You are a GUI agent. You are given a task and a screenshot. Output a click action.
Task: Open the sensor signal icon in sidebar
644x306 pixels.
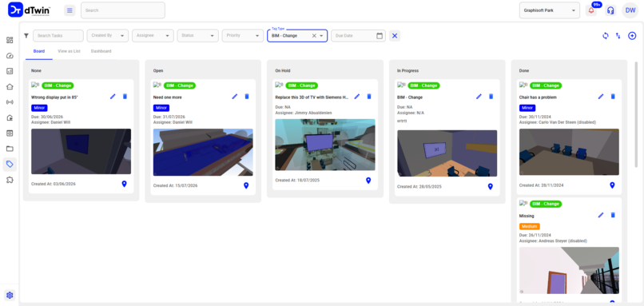[10, 102]
